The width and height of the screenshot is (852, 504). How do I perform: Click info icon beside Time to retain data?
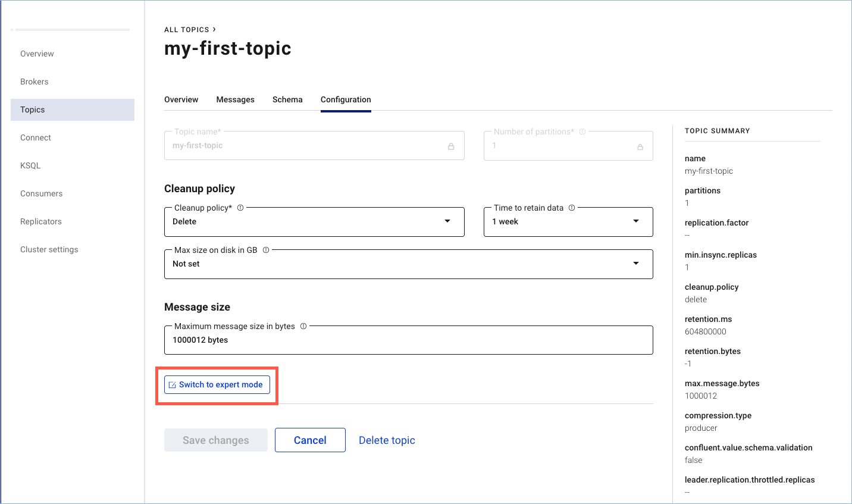tap(572, 208)
